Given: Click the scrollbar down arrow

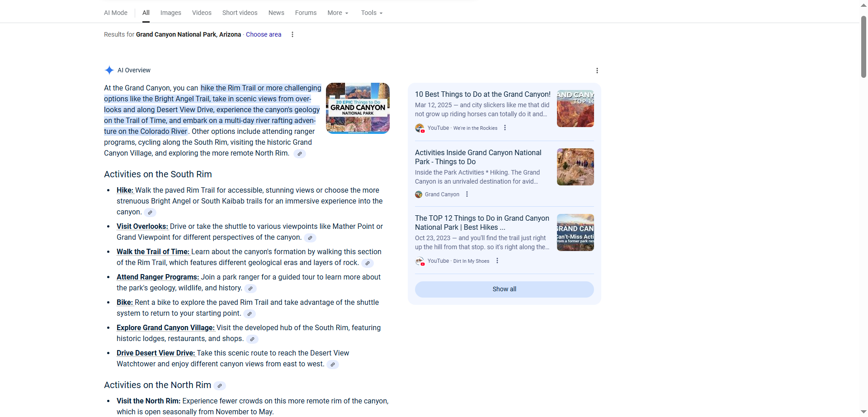Looking at the screenshot, I should tap(863, 412).
